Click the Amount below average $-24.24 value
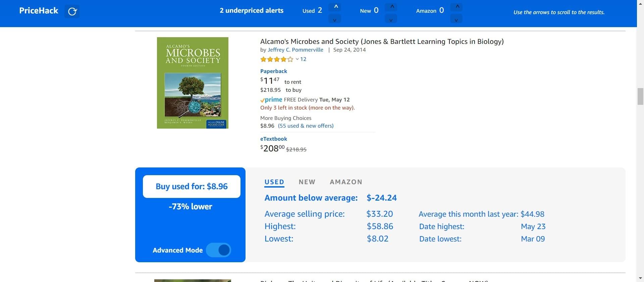The image size is (644, 282). (382, 198)
